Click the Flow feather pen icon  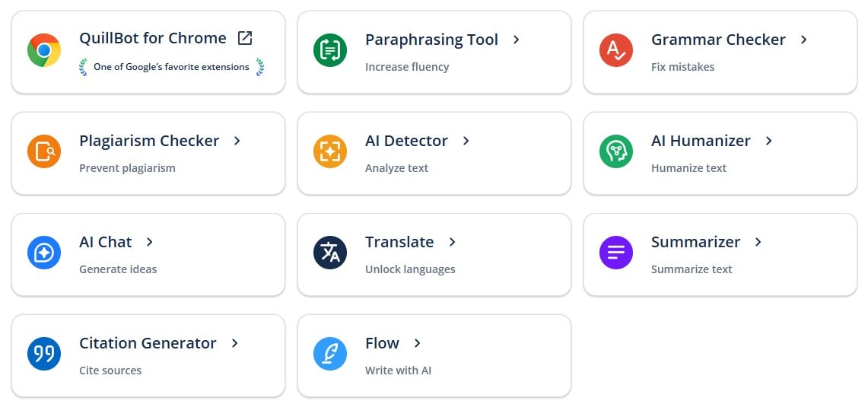point(330,355)
